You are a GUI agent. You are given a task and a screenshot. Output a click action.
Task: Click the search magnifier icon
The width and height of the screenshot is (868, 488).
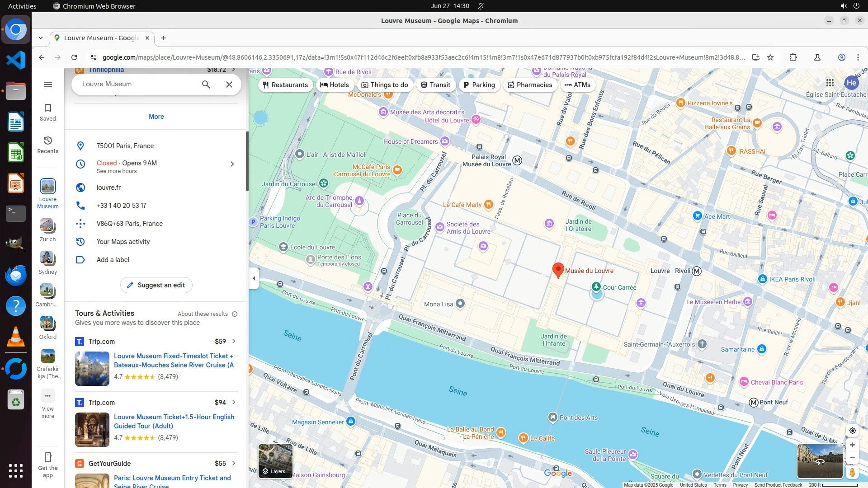(x=206, y=84)
